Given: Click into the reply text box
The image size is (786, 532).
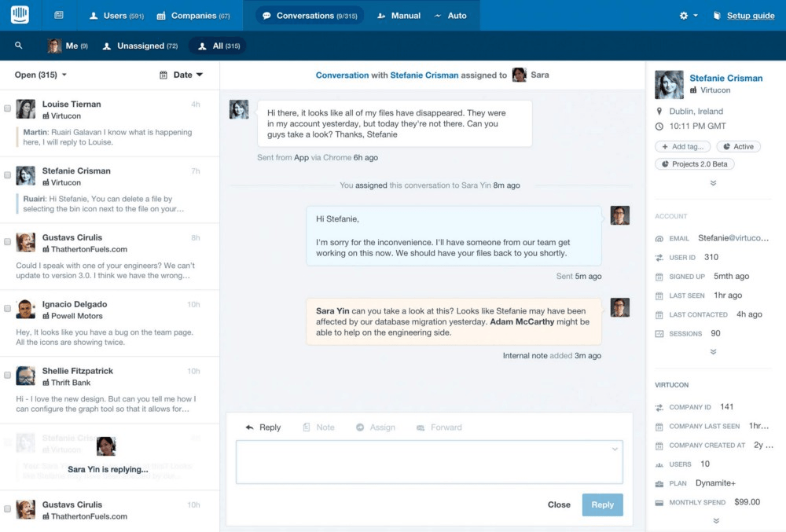Looking at the screenshot, I should pos(430,462).
